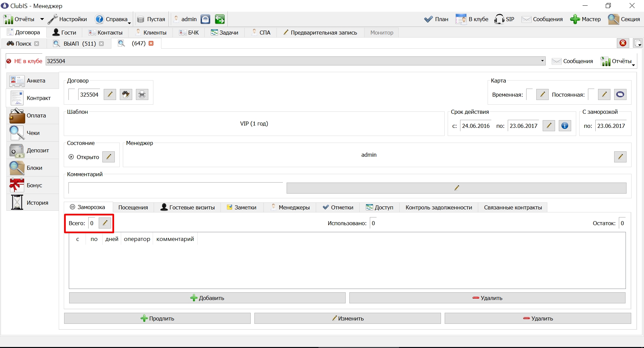The image size is (644, 348).
Task: Switch to Задачи tab
Action: click(225, 33)
